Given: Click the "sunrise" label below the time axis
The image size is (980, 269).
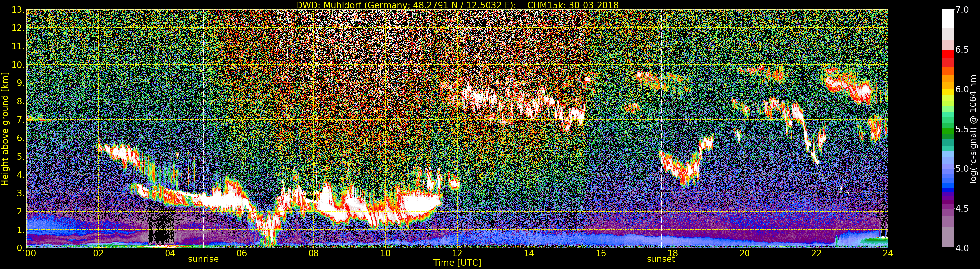Looking at the screenshot, I should [x=203, y=259].
